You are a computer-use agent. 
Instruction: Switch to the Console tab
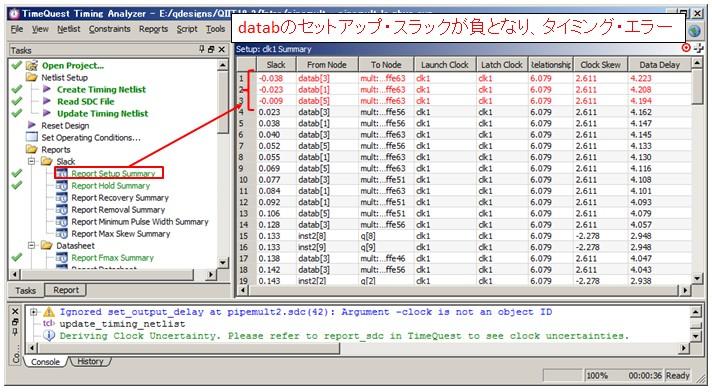(x=45, y=362)
